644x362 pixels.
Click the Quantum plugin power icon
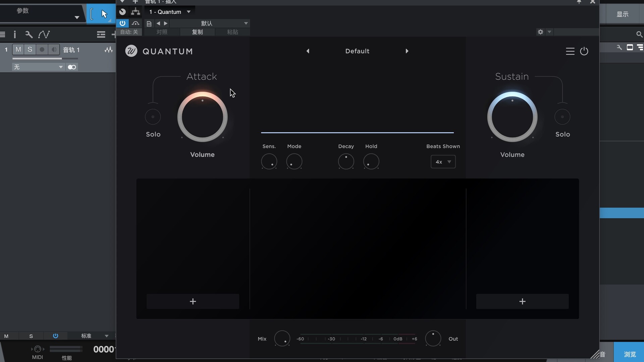584,51
